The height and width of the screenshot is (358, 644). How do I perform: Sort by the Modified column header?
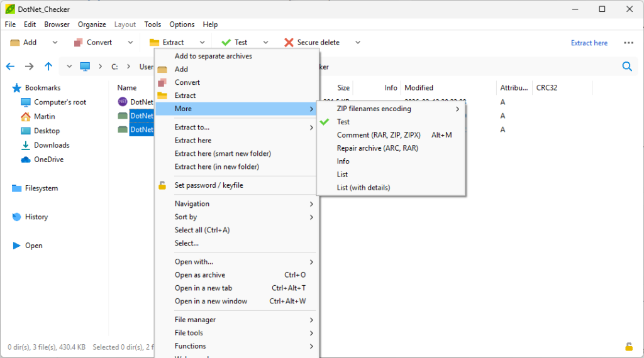(x=419, y=88)
